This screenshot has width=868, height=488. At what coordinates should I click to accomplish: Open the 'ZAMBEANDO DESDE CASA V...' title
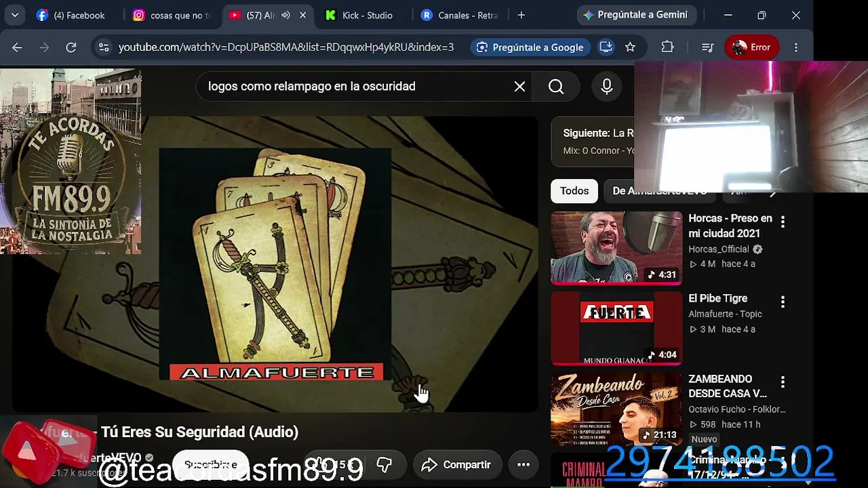(x=728, y=386)
